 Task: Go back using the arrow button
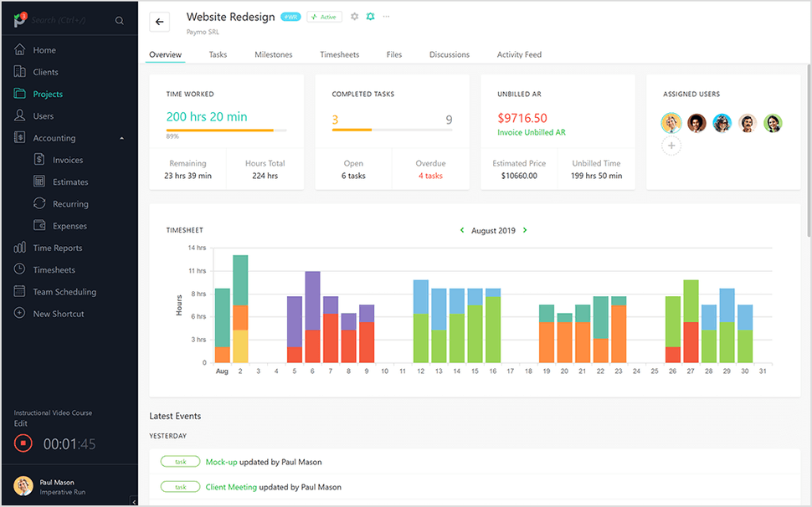tap(159, 22)
